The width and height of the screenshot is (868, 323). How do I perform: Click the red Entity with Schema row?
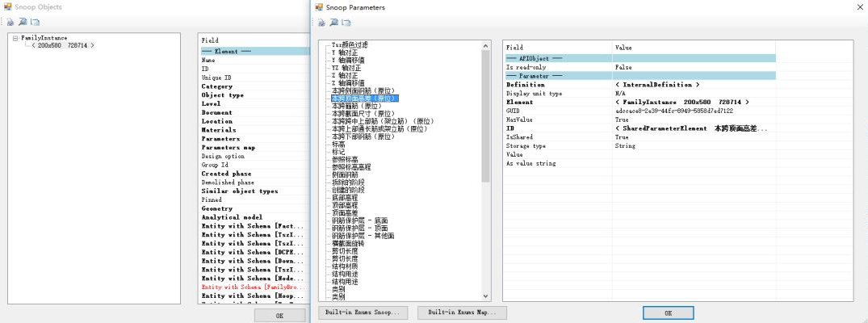point(254,287)
